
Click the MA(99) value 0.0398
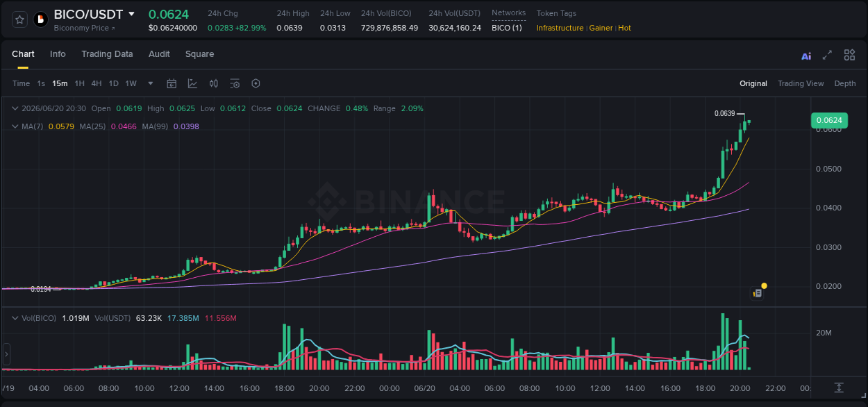pyautogui.click(x=186, y=126)
